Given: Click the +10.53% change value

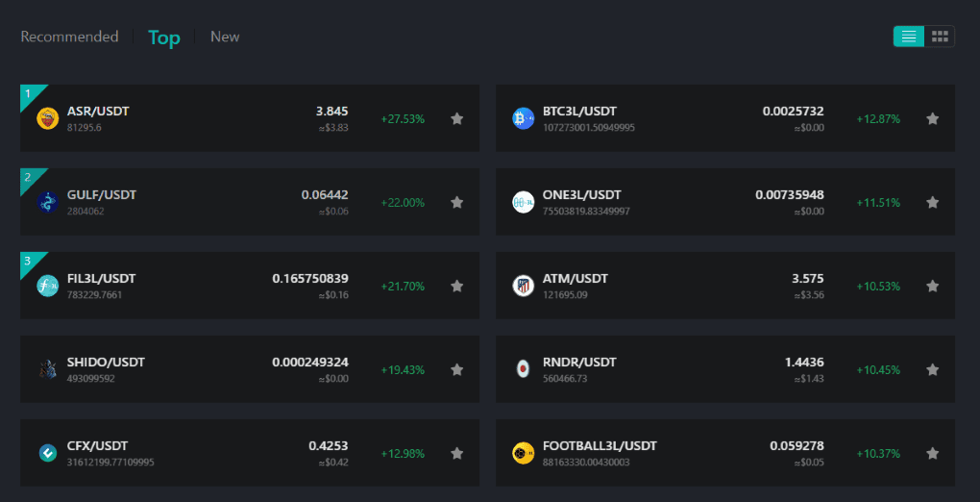Looking at the screenshot, I should tap(879, 286).
